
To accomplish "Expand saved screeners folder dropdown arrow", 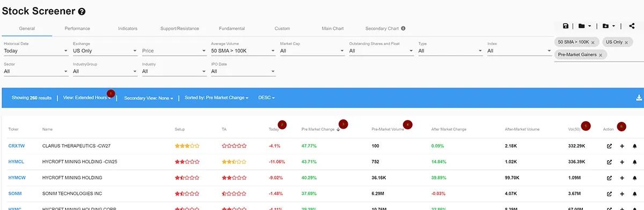I will [x=590, y=26].
